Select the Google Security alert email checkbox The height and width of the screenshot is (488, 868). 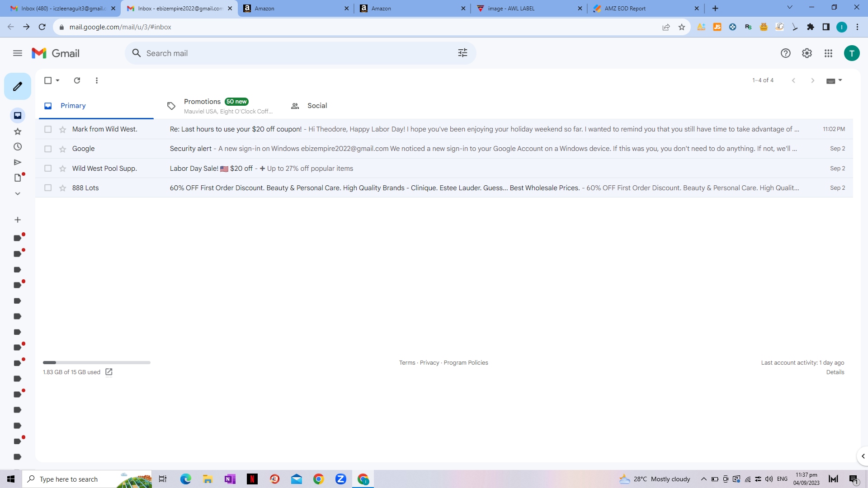coord(48,149)
